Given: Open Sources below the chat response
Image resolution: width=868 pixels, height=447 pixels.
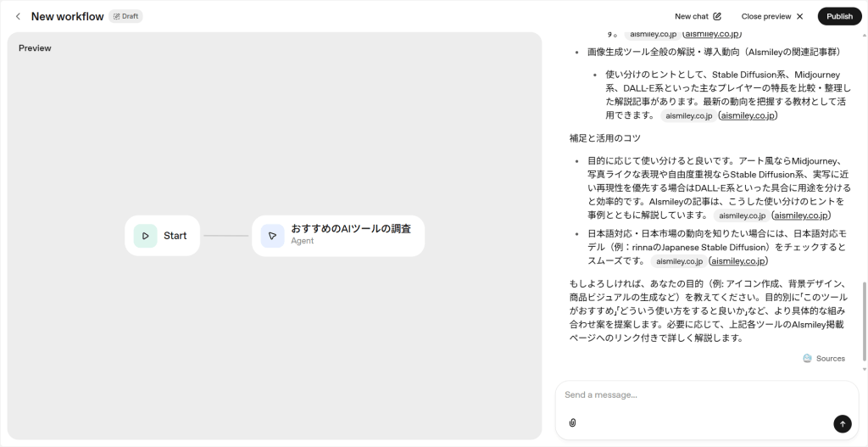Looking at the screenshot, I should (824, 358).
